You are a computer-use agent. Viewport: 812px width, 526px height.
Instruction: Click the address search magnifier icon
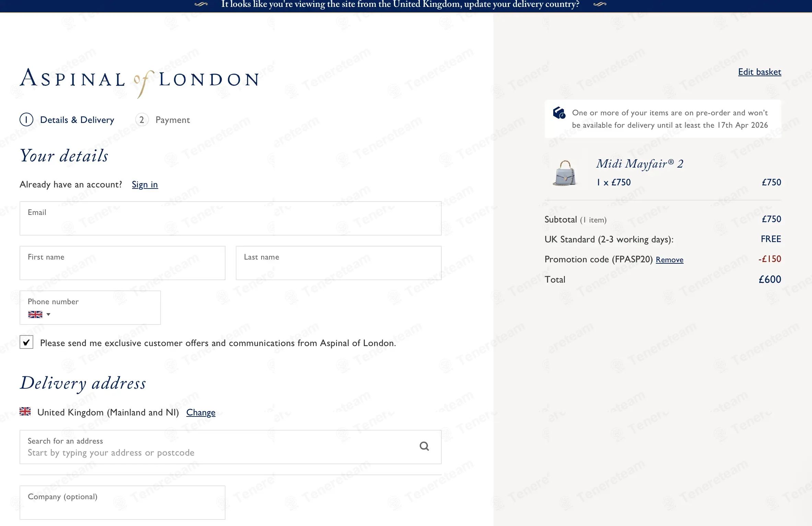pos(424,446)
